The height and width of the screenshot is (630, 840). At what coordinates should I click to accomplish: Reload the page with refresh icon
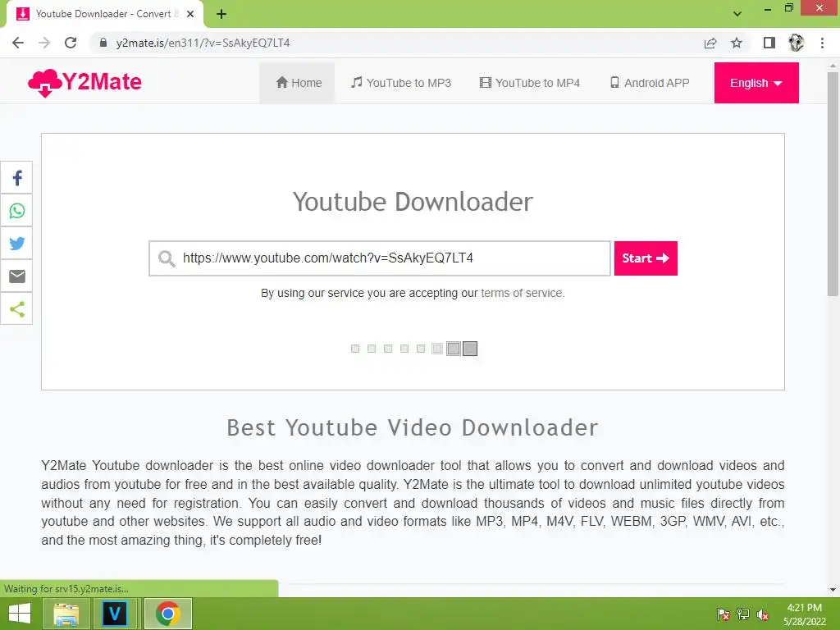[x=71, y=43]
